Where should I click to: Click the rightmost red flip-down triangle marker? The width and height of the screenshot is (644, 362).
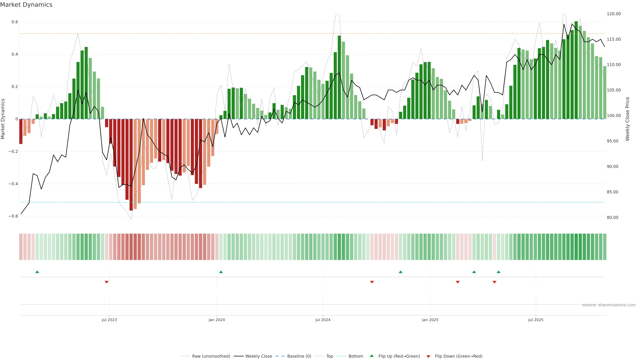point(494,282)
